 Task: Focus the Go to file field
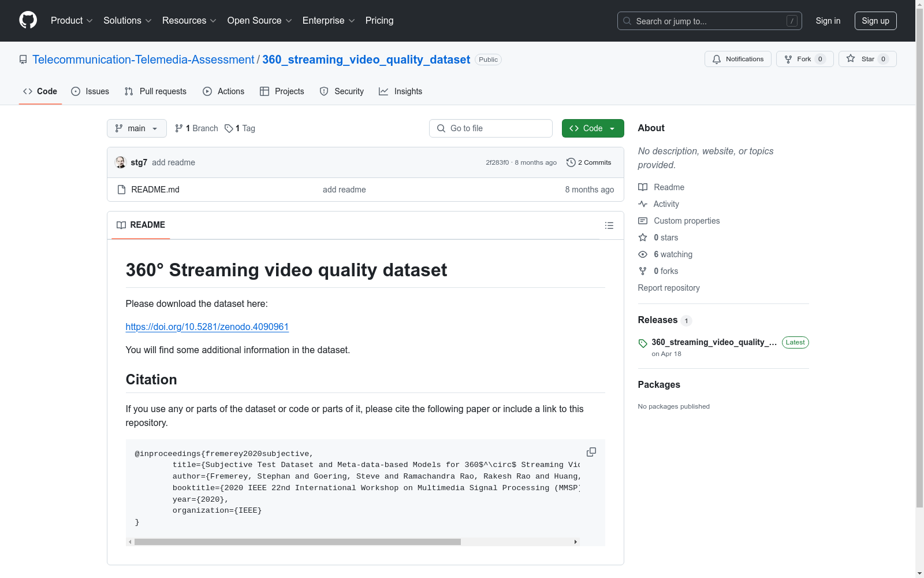pos(491,128)
